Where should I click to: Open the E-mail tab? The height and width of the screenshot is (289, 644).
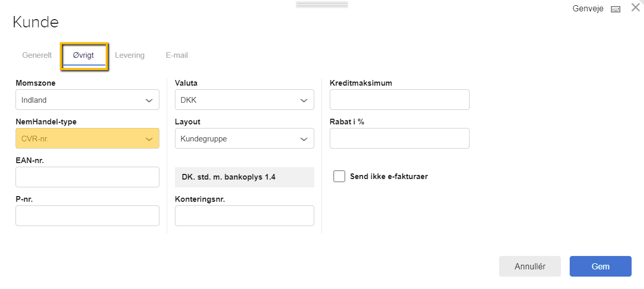[177, 55]
